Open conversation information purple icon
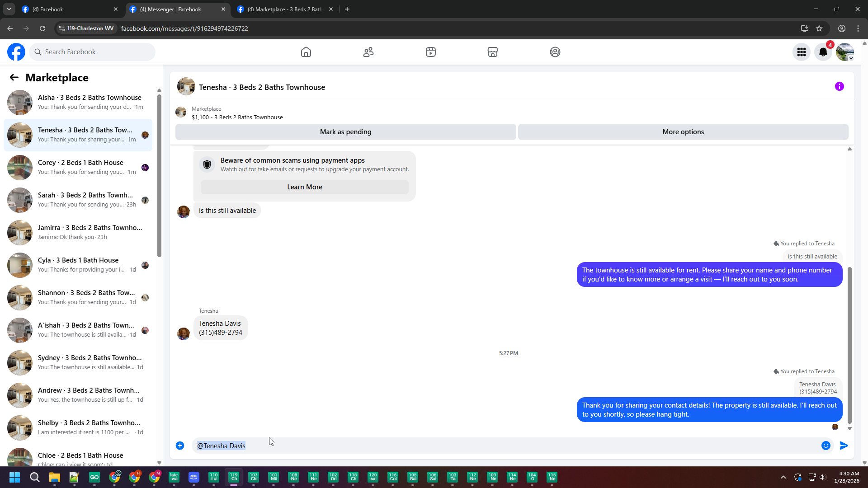The image size is (868, 488). (840, 86)
